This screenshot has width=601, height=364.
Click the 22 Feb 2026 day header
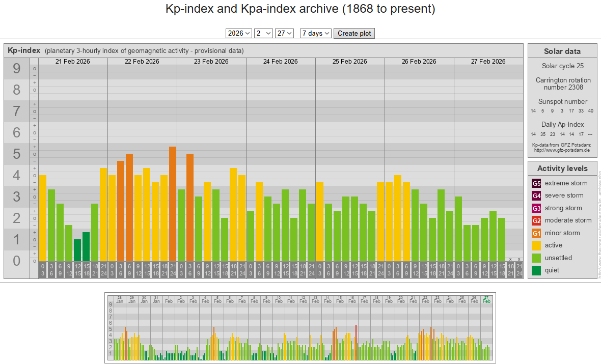point(142,62)
